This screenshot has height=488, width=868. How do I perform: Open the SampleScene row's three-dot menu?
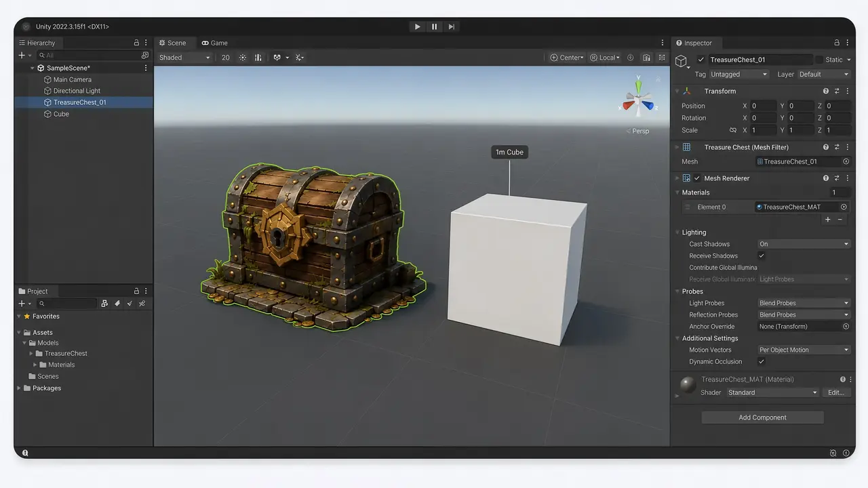click(x=146, y=68)
